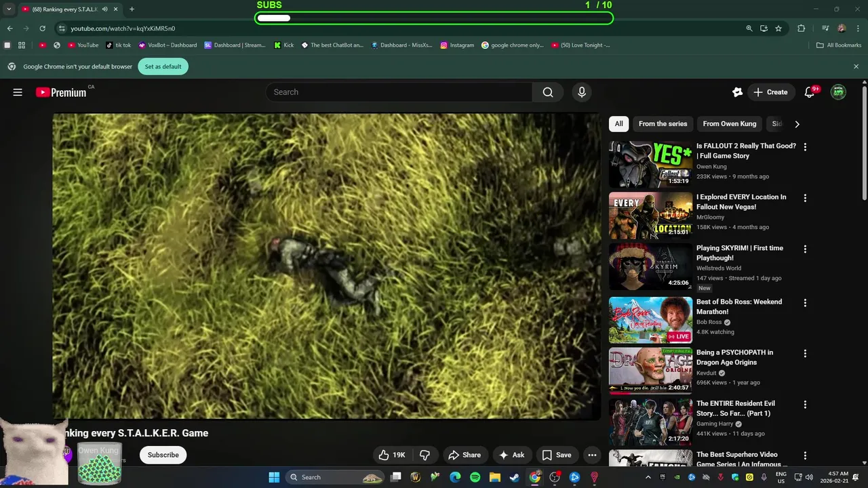Viewport: 868px width, 488px height.
Task: Click the Share button
Action: point(465,455)
